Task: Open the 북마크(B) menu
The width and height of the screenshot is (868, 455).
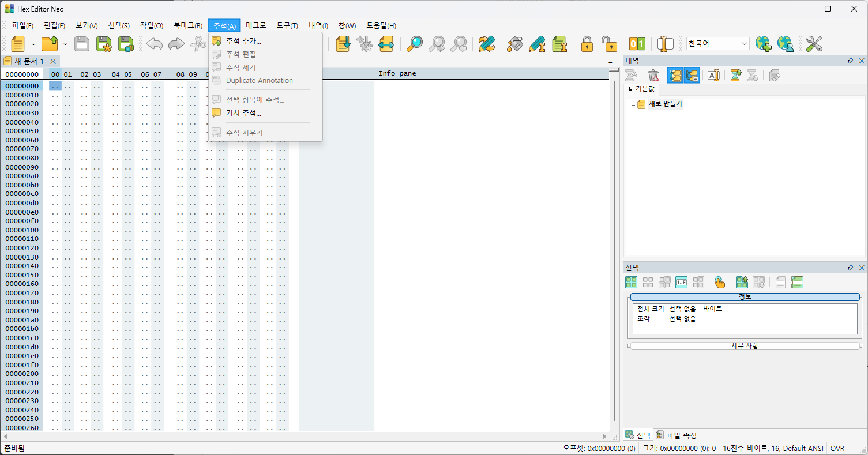Action: click(188, 25)
